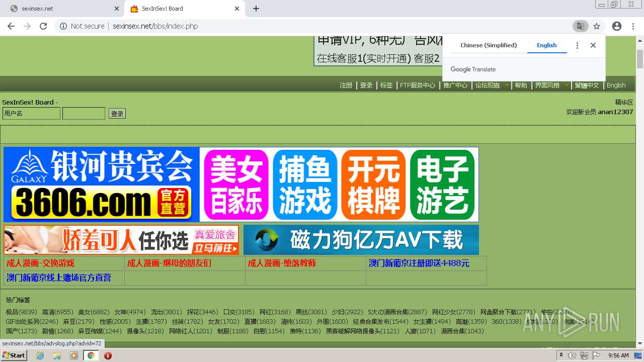Viewport: 644px width, 362px height.
Task: Go back to the previous page
Action: [x=11, y=26]
